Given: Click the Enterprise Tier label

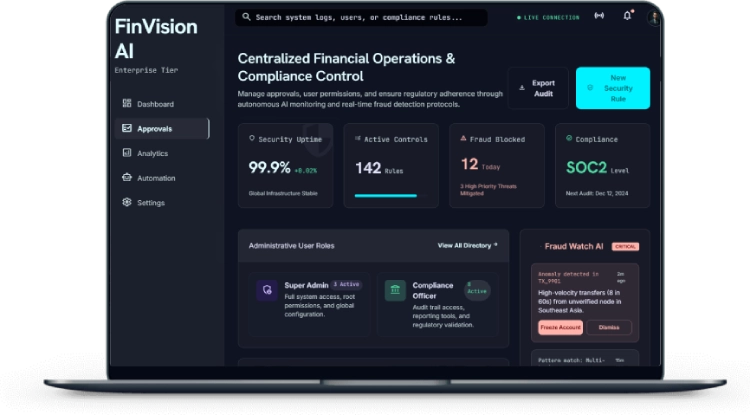Looking at the screenshot, I should tap(146, 70).
